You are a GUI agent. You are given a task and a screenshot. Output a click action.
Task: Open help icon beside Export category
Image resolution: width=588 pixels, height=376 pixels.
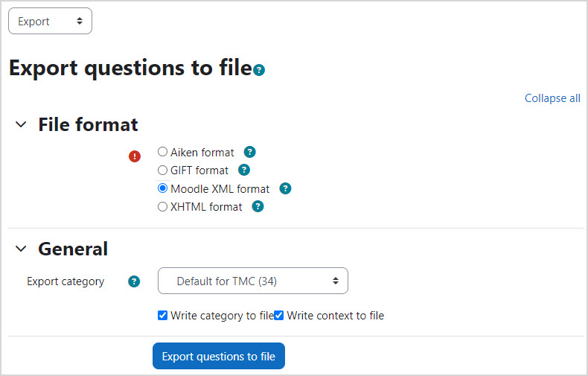[x=134, y=281]
